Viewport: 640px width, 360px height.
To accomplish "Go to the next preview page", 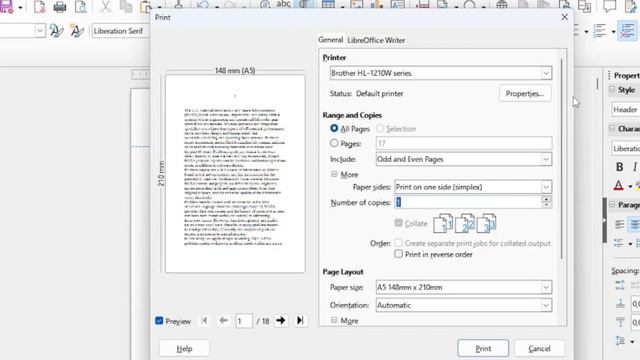I will tap(280, 321).
